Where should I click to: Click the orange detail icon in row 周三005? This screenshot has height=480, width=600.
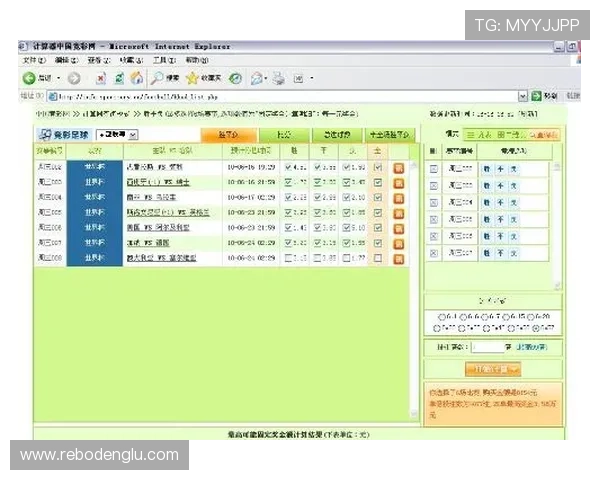(399, 214)
